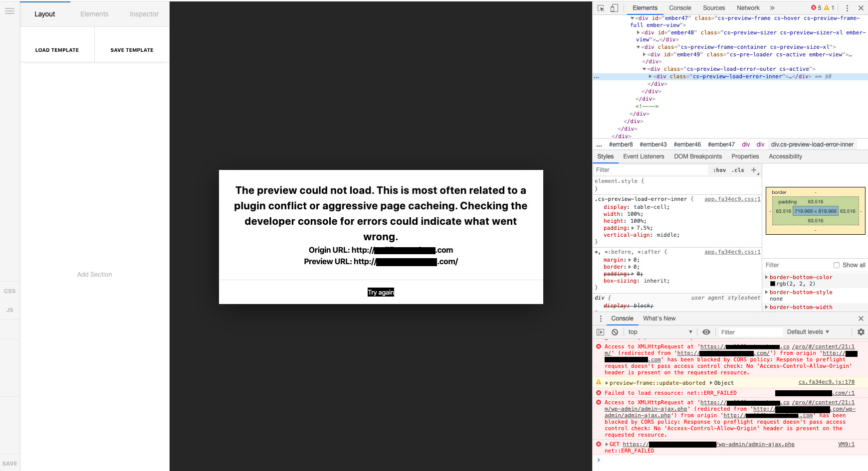The width and height of the screenshot is (868, 471).
Task: Open the hamburger menu in the builder sidebar
Action: pyautogui.click(x=9, y=11)
